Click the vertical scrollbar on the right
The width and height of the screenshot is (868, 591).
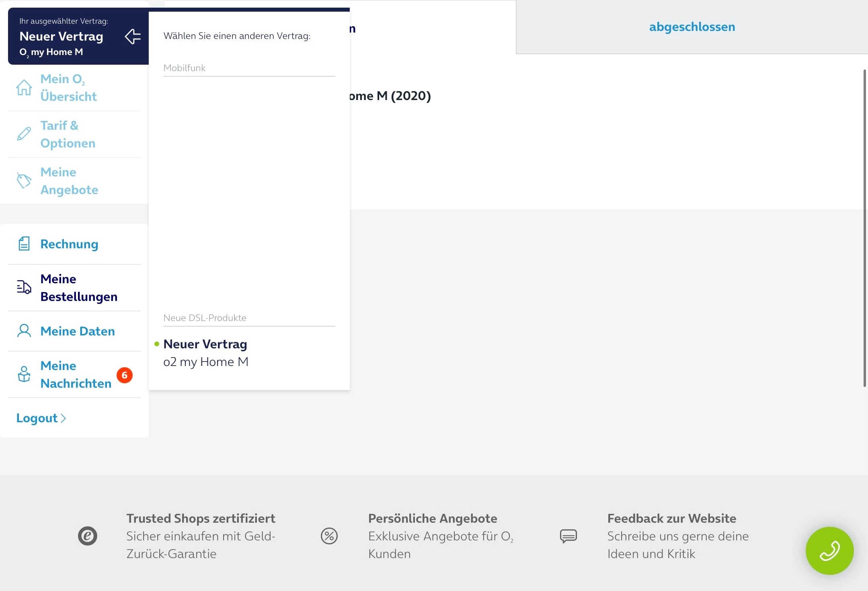click(x=864, y=228)
